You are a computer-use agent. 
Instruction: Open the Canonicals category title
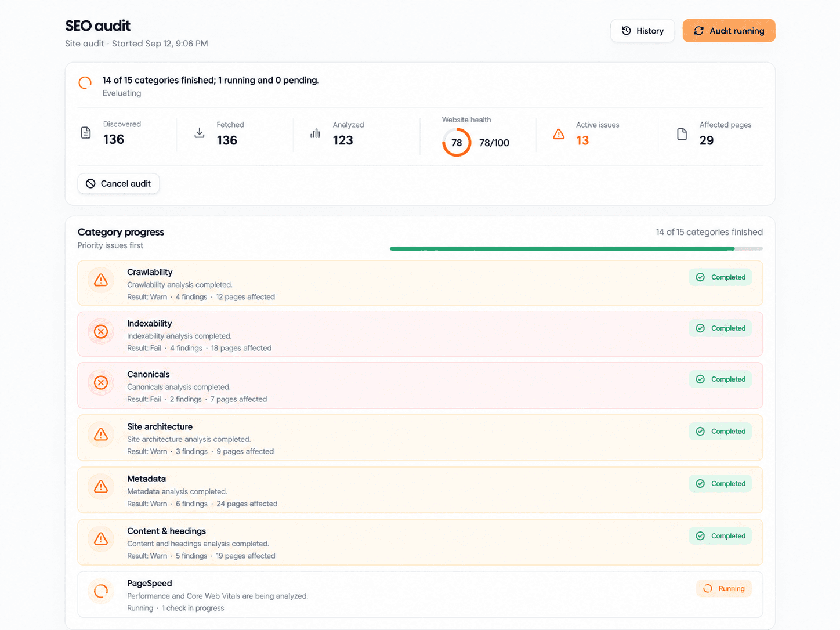[x=149, y=375]
